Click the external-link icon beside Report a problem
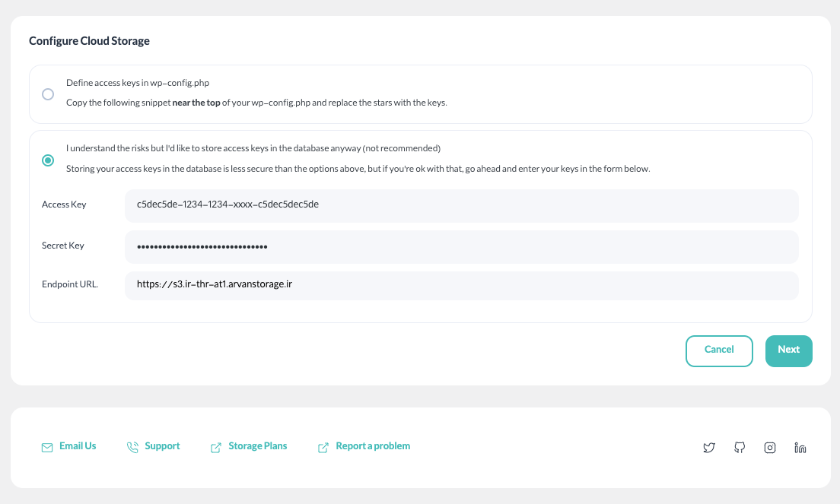 coord(323,447)
